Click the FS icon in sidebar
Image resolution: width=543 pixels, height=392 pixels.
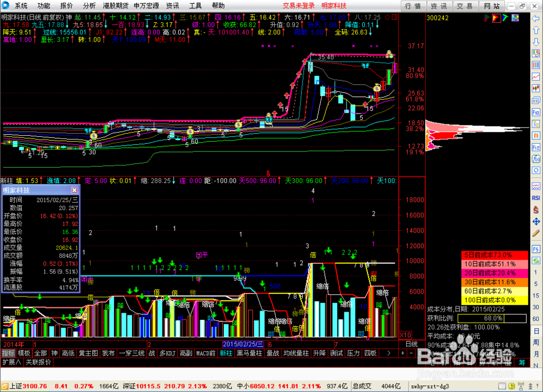point(536,249)
